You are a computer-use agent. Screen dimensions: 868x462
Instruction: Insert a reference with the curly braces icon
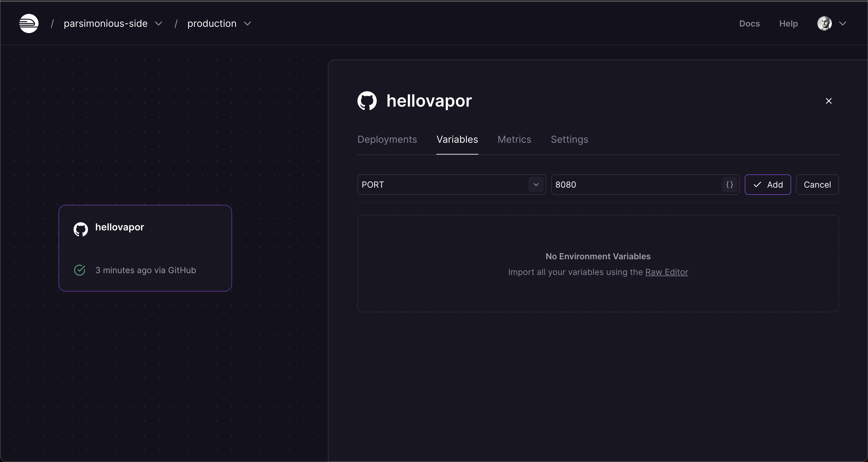point(729,185)
